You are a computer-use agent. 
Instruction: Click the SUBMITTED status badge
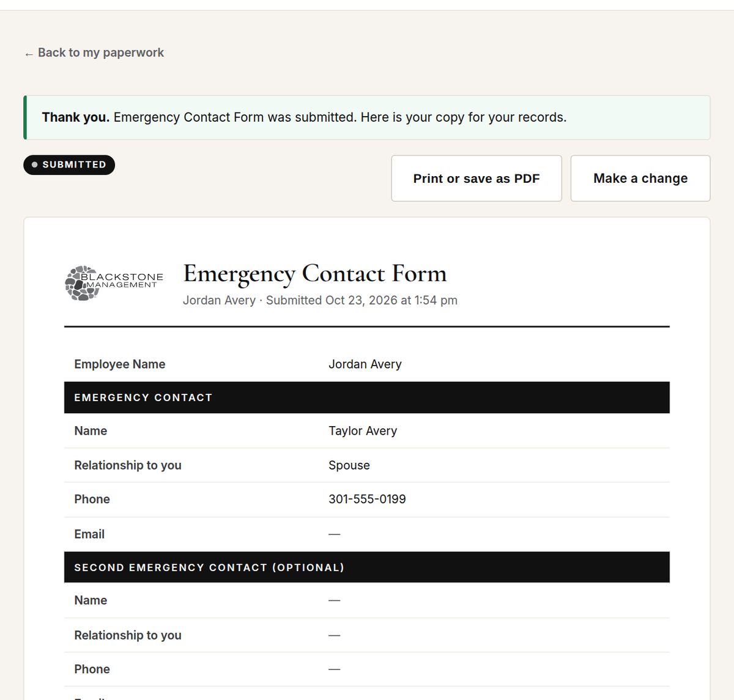(69, 165)
